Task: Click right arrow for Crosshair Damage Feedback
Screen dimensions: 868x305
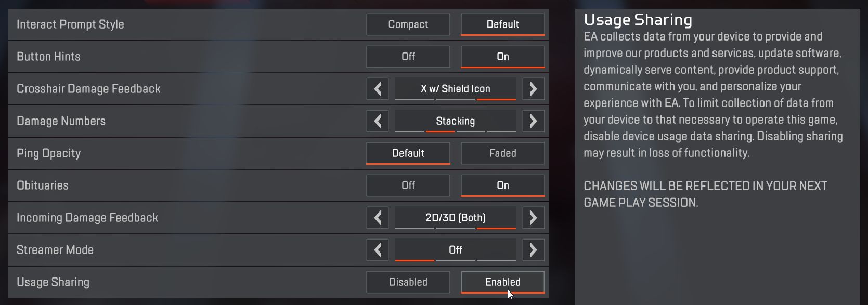Action: pyautogui.click(x=533, y=89)
